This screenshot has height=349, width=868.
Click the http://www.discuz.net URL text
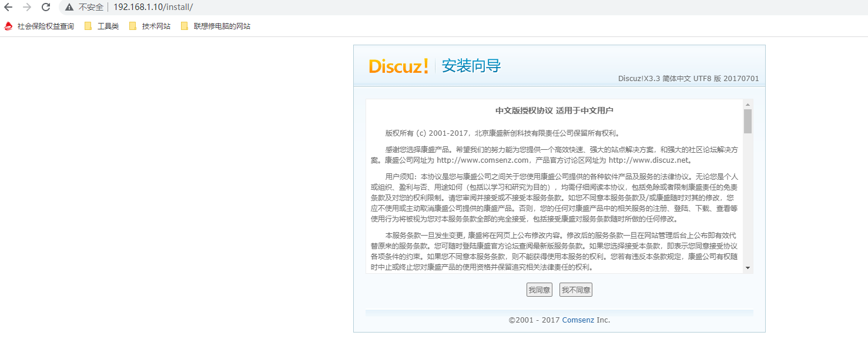[x=648, y=160]
